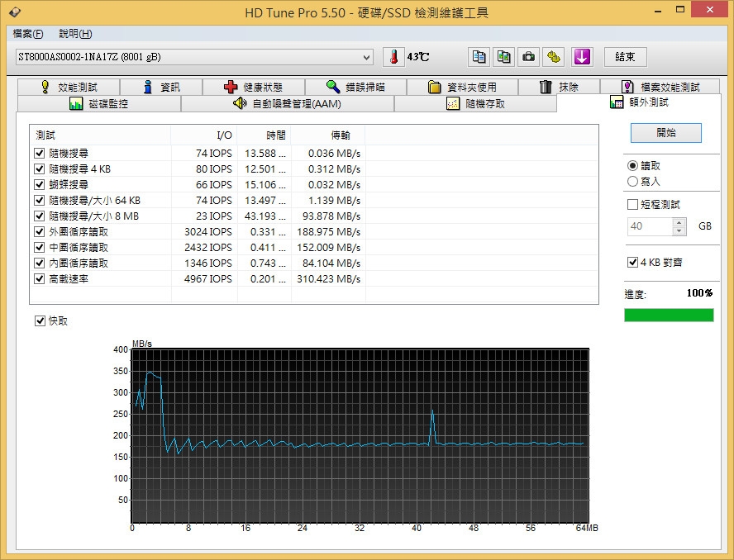Click the I/O column header
The image size is (734, 560).
coord(204,135)
